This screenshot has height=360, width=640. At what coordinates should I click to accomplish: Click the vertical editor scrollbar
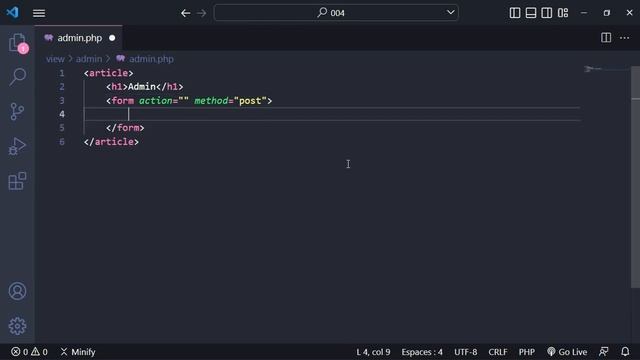click(x=635, y=177)
